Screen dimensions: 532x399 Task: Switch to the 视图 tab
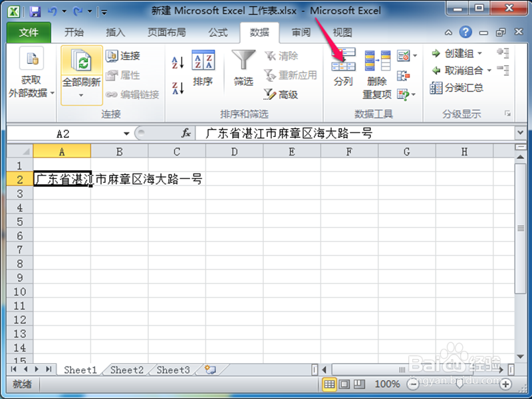(x=342, y=33)
